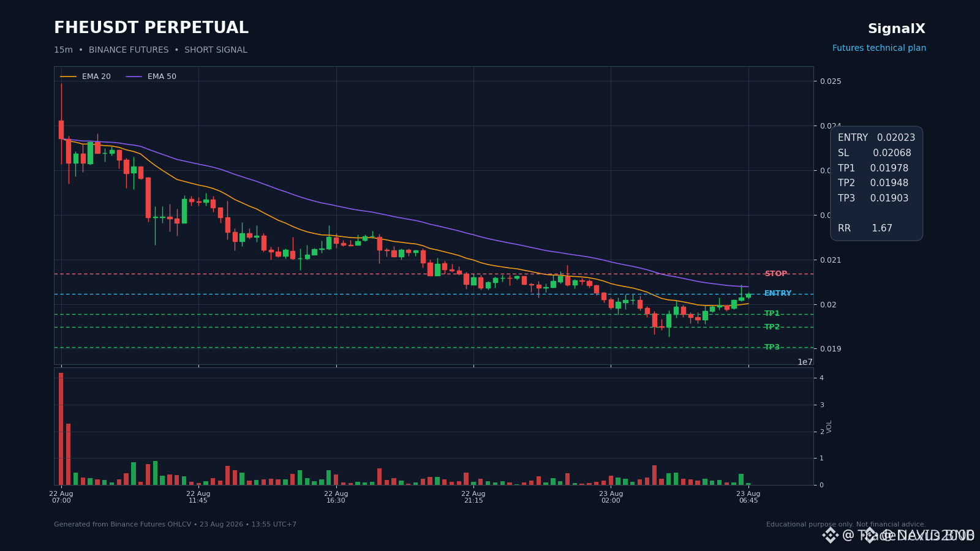Click the 0.025 price axis label
The image size is (980, 551).
pyautogui.click(x=831, y=81)
